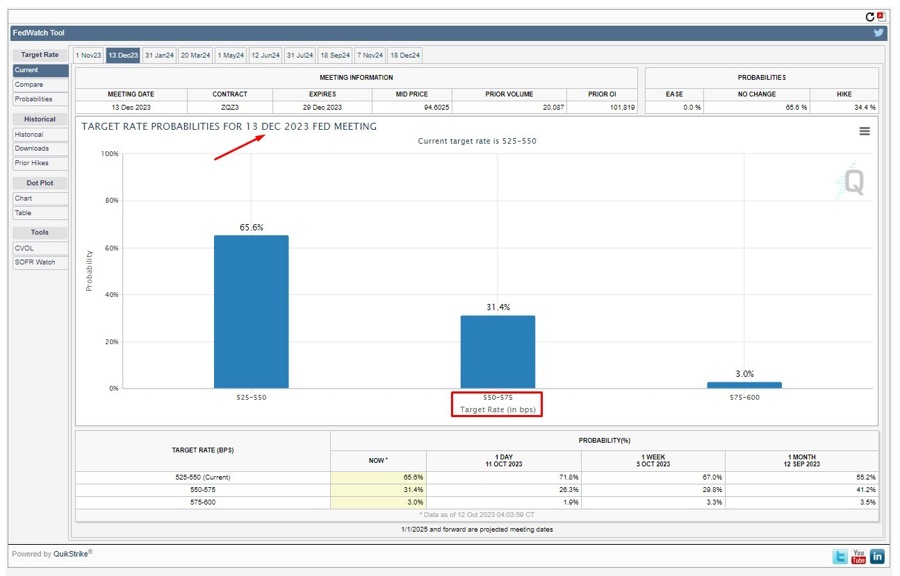Click the 101,819 prior OI value

622,107
